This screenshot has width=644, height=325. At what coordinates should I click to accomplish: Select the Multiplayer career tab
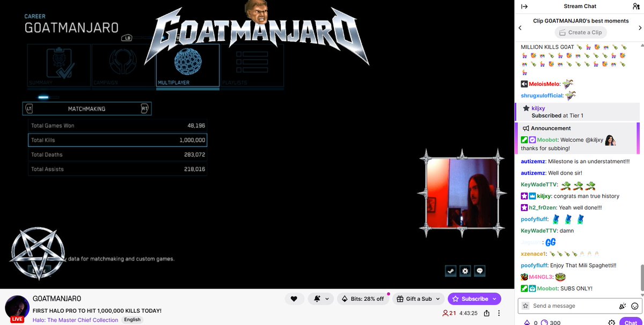pos(188,66)
